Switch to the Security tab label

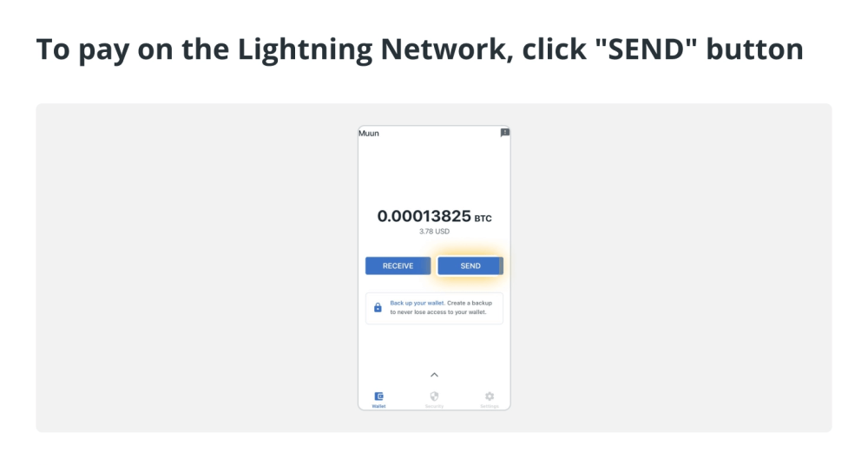pyautogui.click(x=435, y=406)
